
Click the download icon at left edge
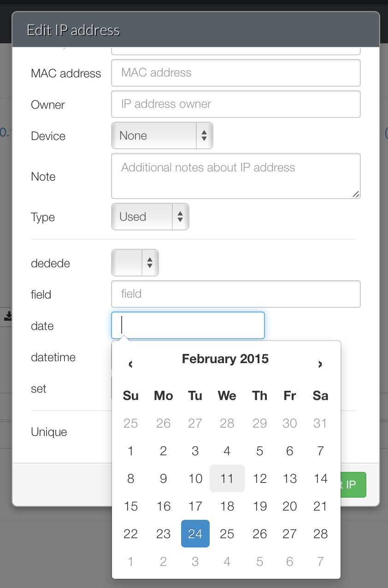8,317
